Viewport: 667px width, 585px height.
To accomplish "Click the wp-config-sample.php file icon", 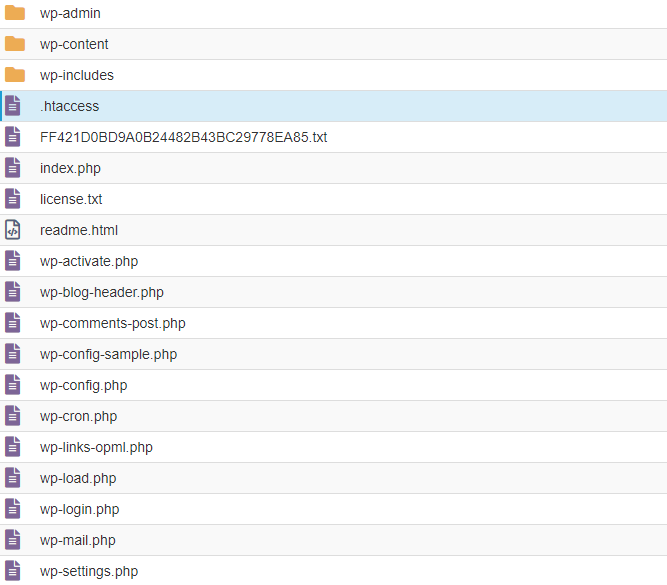I will pos(13,354).
